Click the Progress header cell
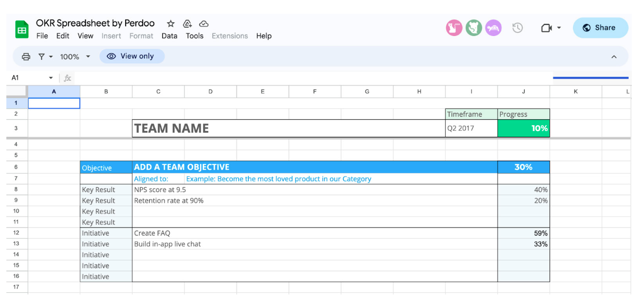 pyautogui.click(x=524, y=114)
